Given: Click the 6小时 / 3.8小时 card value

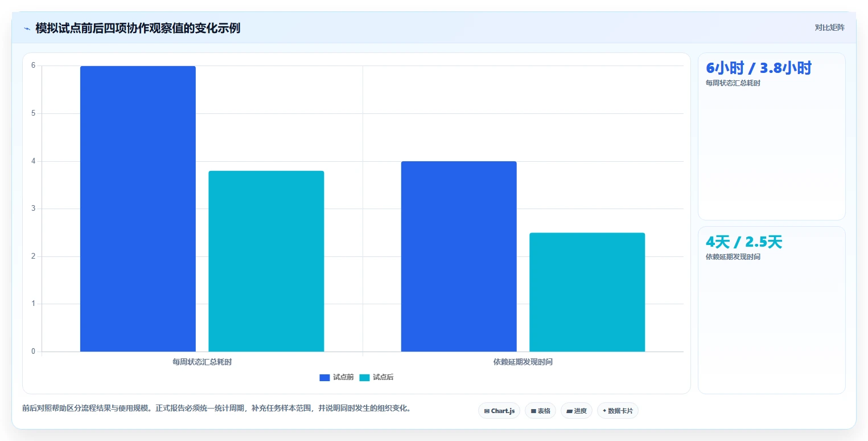Looking at the screenshot, I should (759, 68).
